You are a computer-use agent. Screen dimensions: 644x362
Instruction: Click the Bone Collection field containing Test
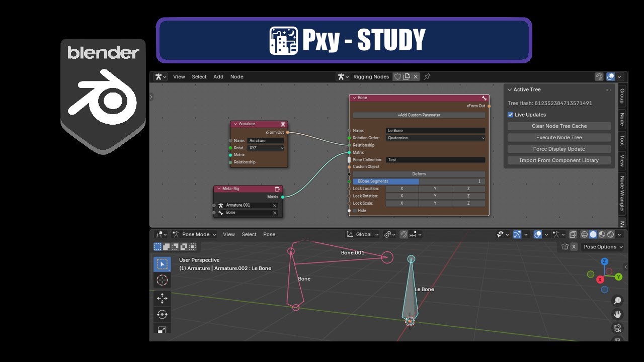(436, 160)
